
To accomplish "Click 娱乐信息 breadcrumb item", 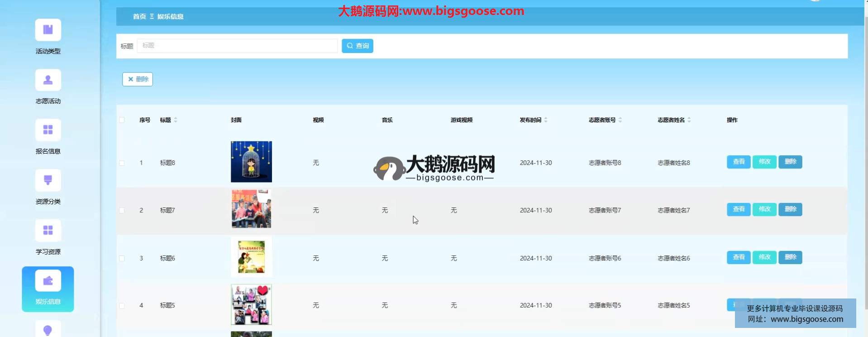I will coord(170,17).
